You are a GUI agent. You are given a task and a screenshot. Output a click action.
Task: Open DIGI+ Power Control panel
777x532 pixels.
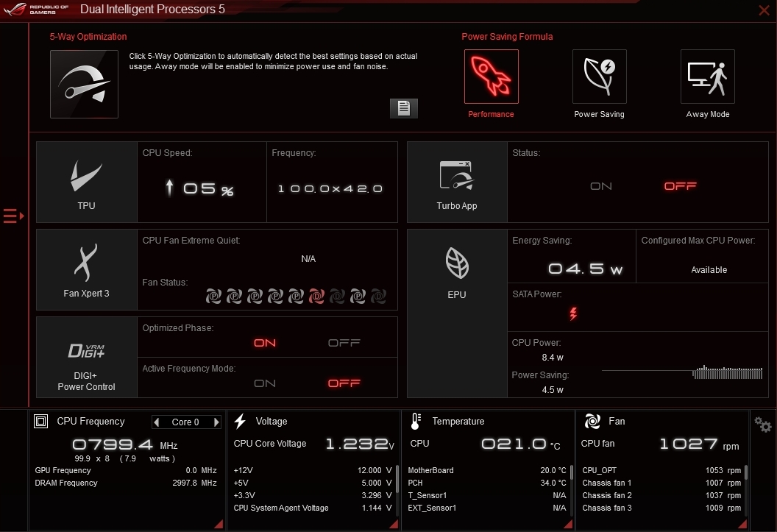86,357
